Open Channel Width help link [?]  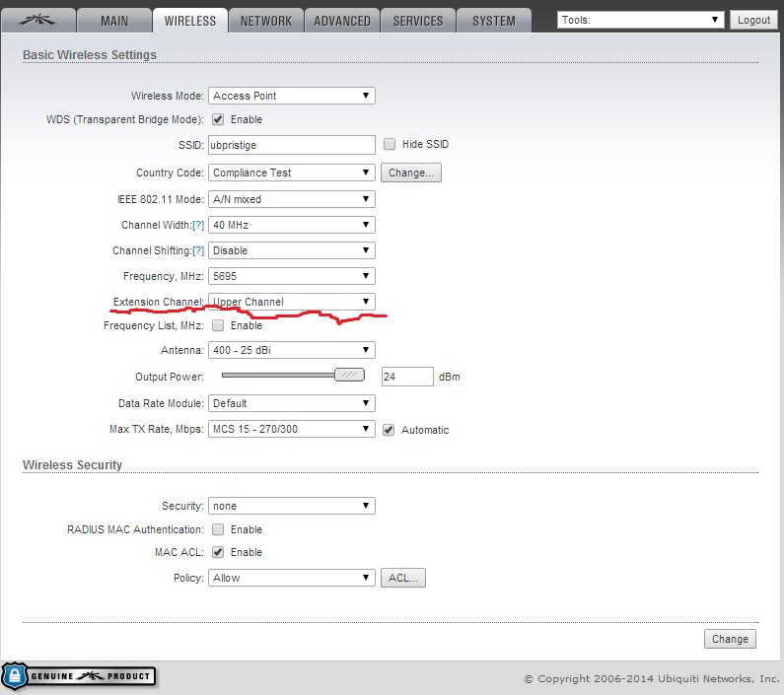click(198, 225)
